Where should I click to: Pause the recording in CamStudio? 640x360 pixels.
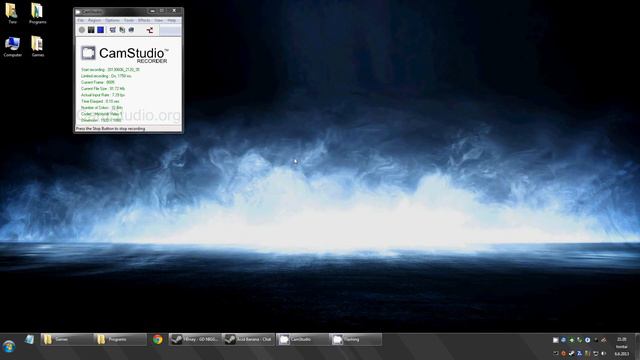[91, 30]
